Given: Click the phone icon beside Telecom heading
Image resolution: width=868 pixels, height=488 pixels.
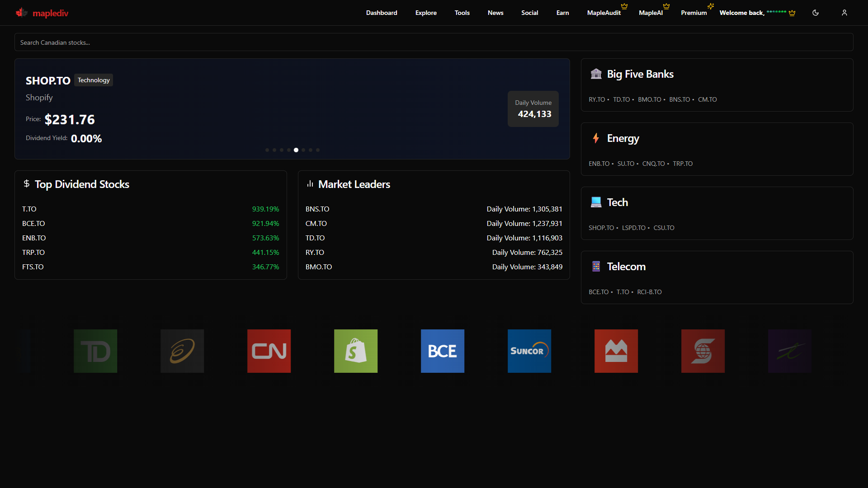Looking at the screenshot, I should click(x=596, y=266).
